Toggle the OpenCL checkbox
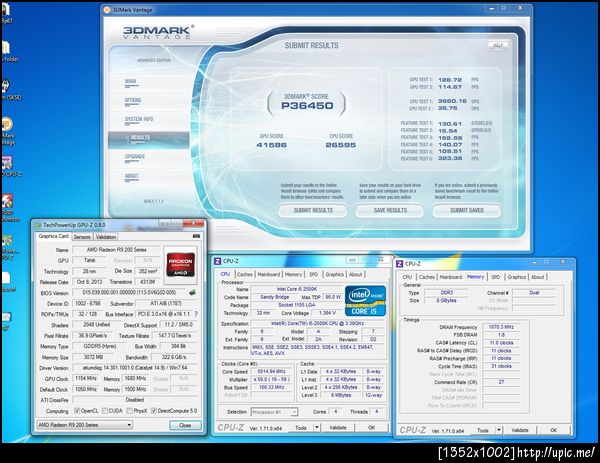 (x=77, y=411)
